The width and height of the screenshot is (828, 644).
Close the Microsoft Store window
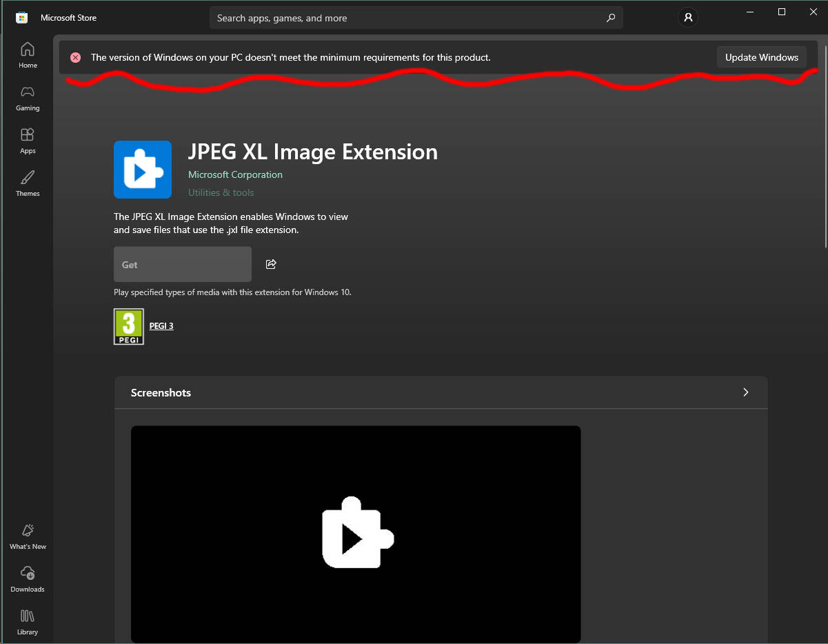[813, 12]
